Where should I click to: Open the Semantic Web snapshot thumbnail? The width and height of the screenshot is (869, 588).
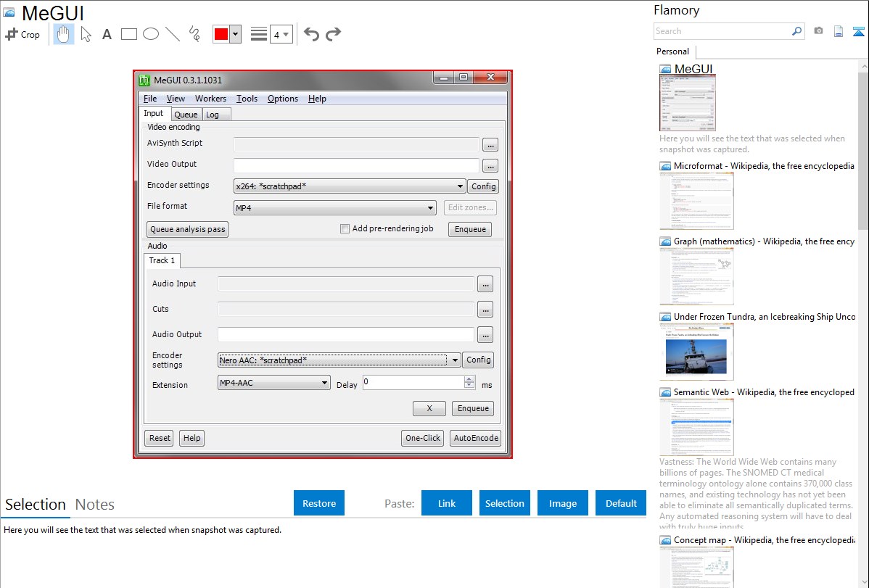(696, 426)
